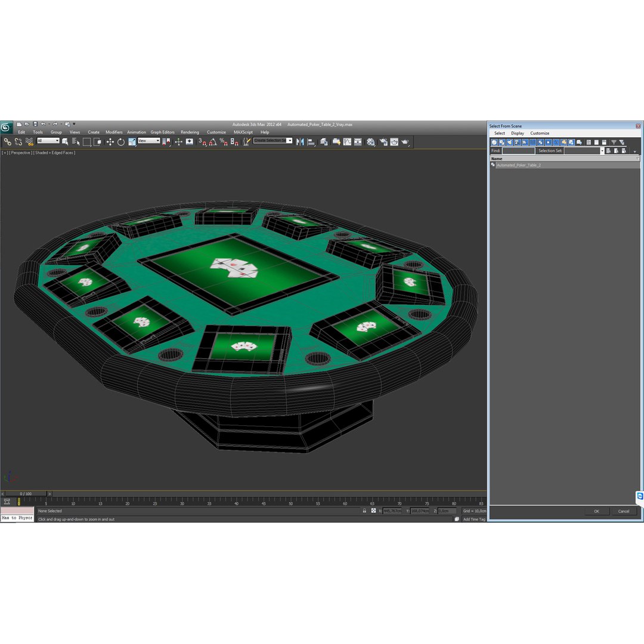Activate the Select and Move tool
644x644 pixels.
[x=110, y=142]
